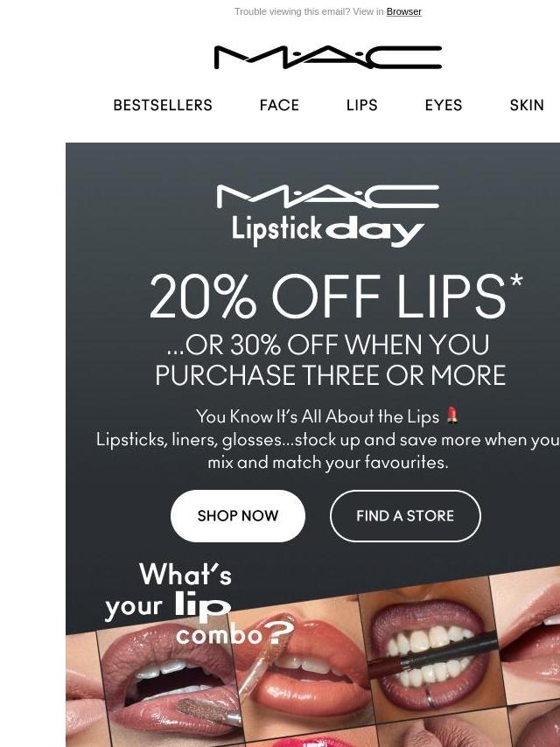The image size is (560, 747).
Task: Click the black MAC logo at top
Action: (328, 58)
